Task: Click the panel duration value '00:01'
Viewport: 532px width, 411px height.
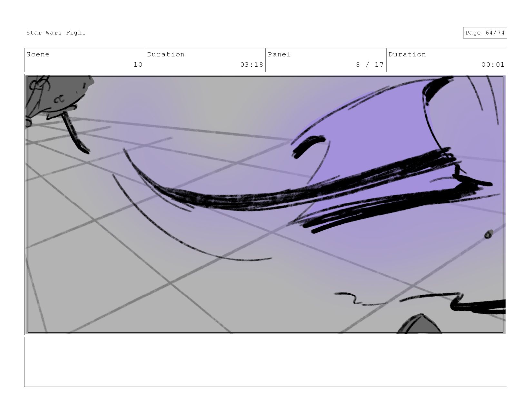Action: [493, 64]
